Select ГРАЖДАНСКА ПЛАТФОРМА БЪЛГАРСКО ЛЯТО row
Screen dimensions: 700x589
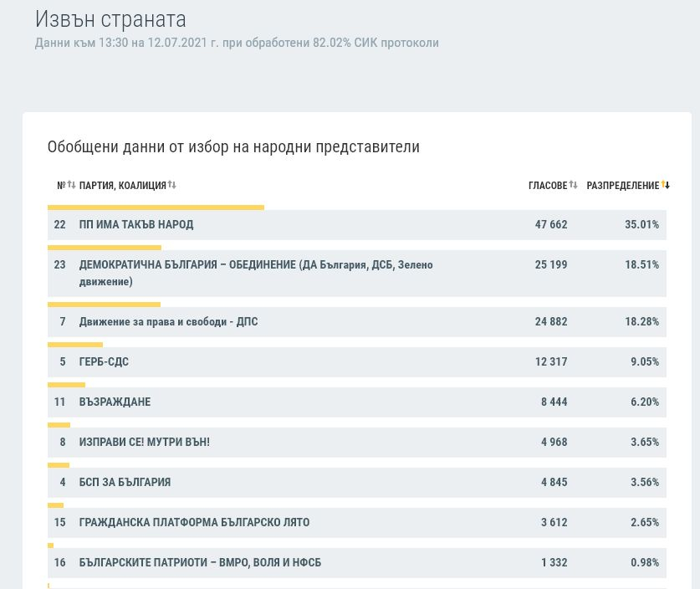click(357, 523)
